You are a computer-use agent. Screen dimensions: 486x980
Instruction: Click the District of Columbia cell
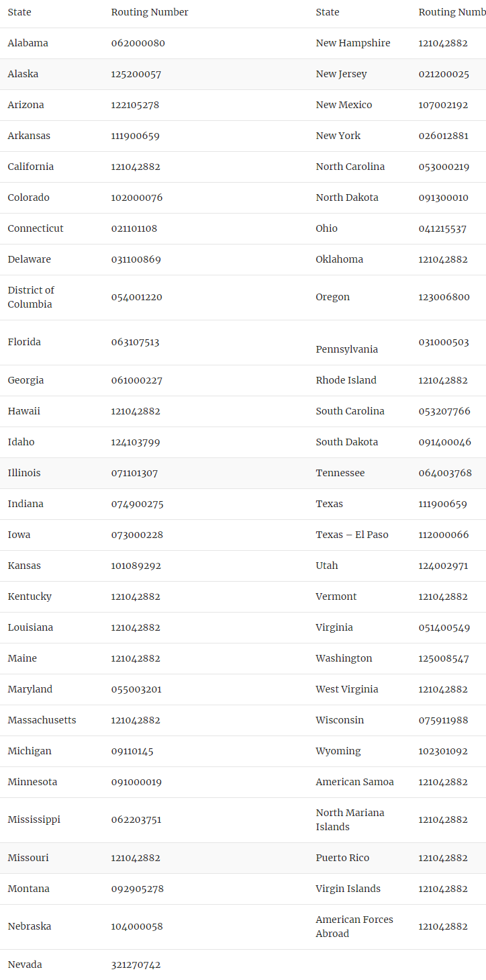click(31, 297)
